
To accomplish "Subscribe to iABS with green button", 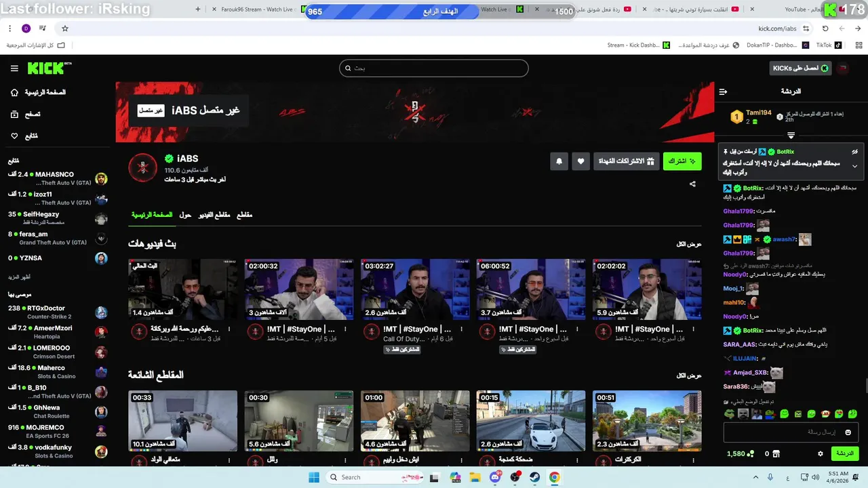I will (x=682, y=161).
